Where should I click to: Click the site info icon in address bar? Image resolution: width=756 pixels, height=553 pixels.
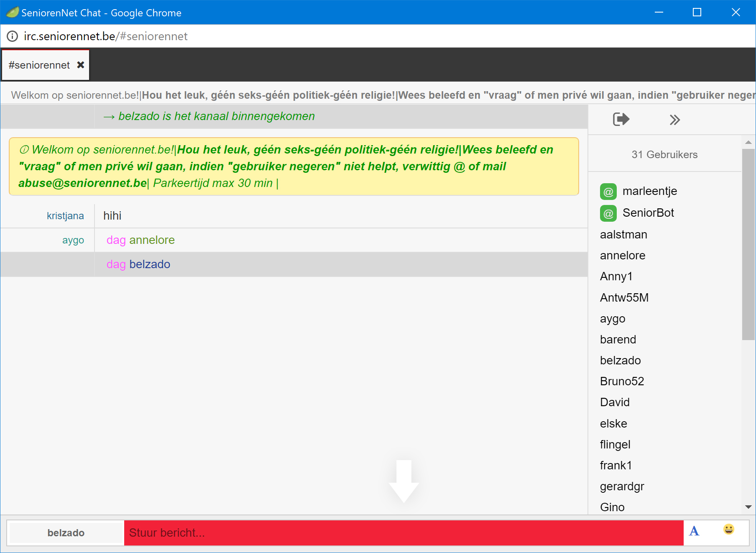13,36
